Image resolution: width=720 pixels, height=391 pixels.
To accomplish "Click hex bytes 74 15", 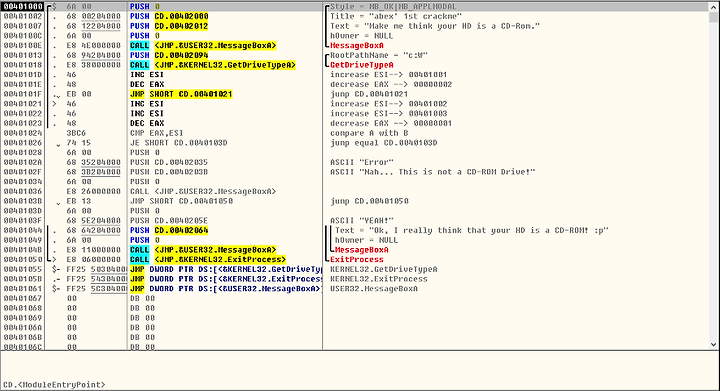I will (79, 143).
